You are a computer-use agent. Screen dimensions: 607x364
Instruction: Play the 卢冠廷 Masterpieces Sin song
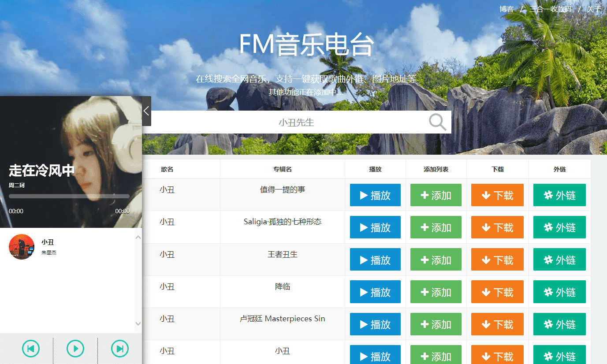pyautogui.click(x=375, y=324)
